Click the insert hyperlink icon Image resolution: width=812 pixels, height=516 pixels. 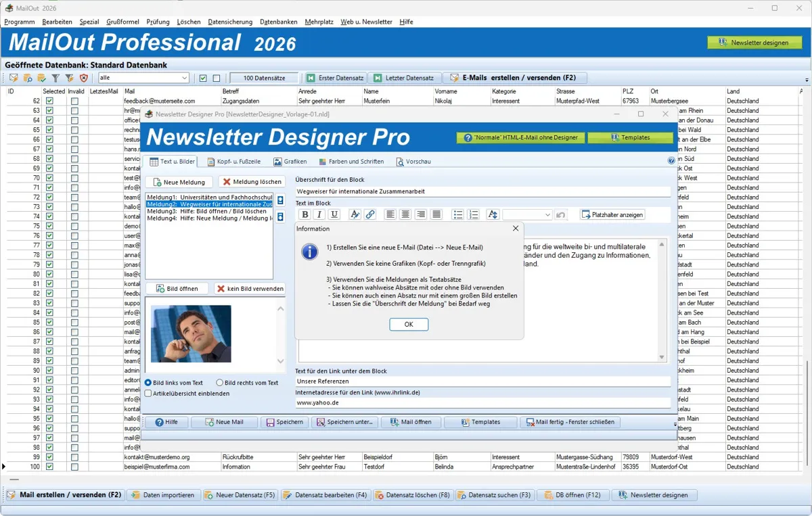(370, 214)
